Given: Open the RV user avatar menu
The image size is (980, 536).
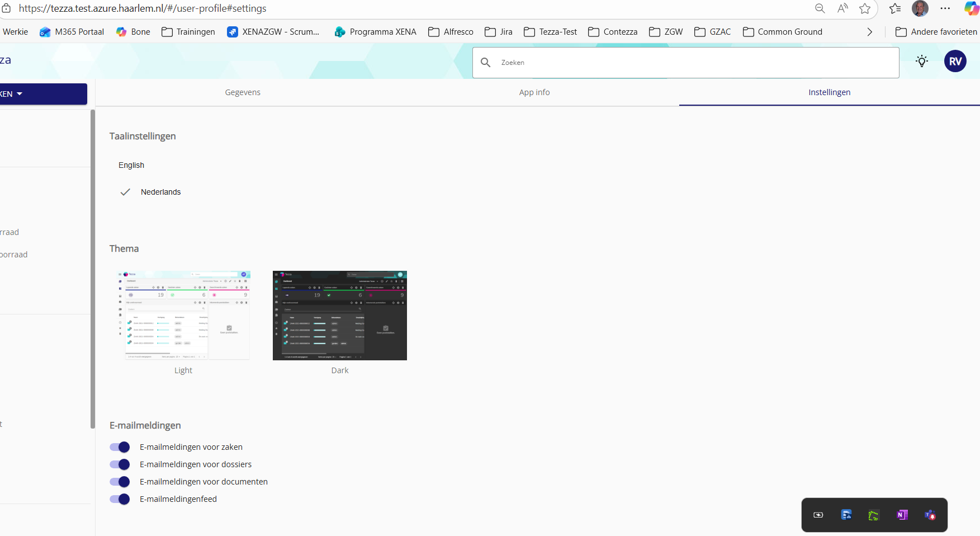Looking at the screenshot, I should [x=955, y=62].
